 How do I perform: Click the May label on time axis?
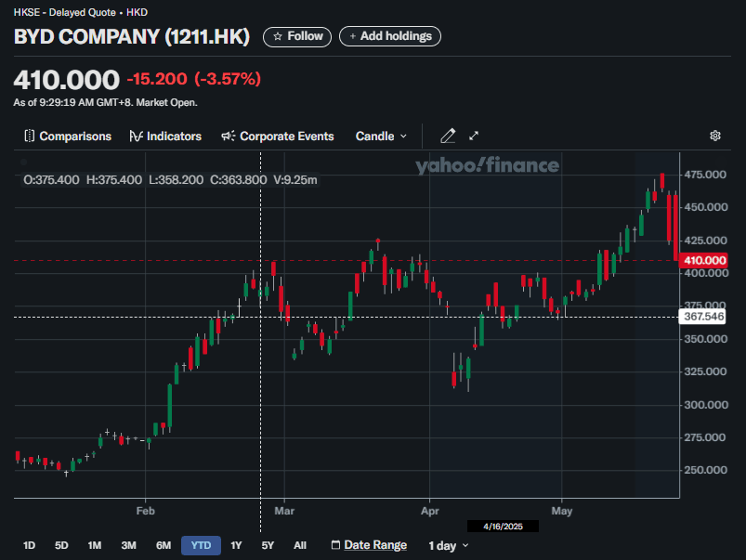[x=561, y=511]
